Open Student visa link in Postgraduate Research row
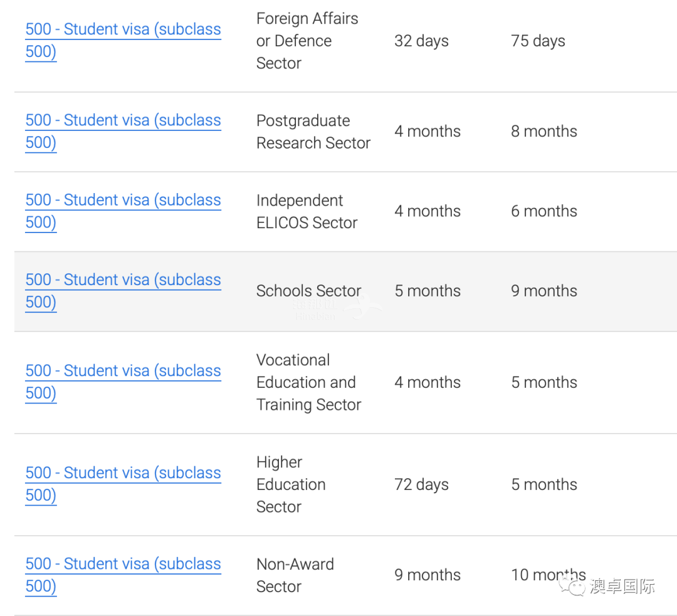This screenshot has height=616, width=677. (x=123, y=131)
